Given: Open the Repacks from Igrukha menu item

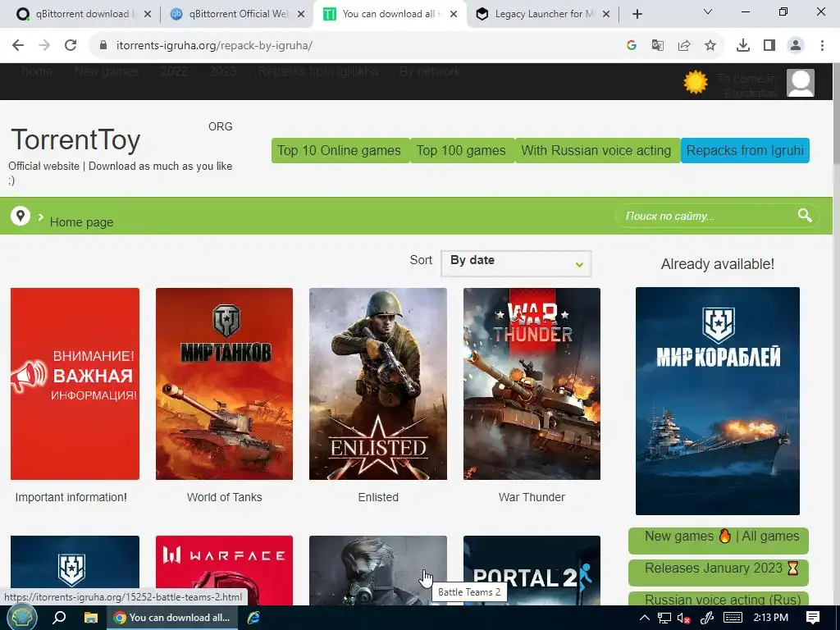Looking at the screenshot, I should [317, 71].
